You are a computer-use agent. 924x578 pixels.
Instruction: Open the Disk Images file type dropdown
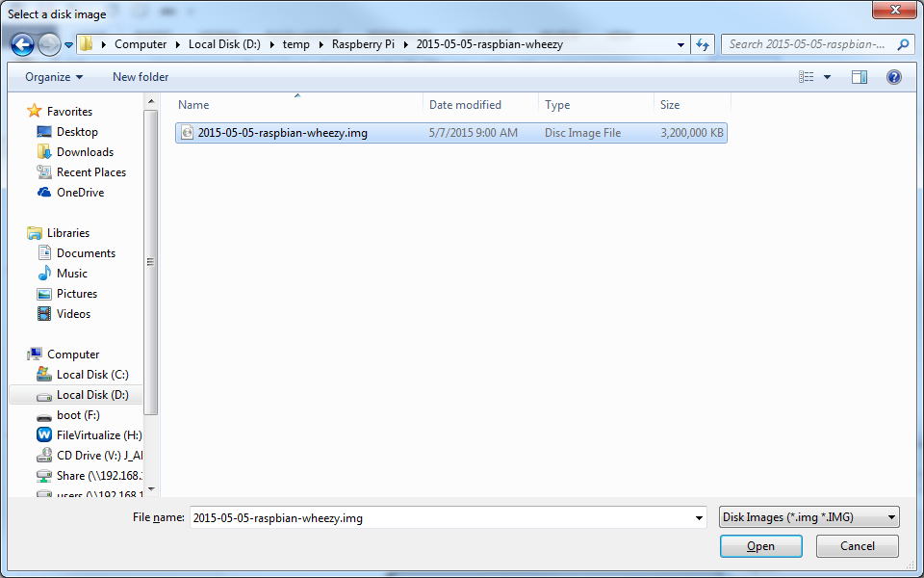(808, 517)
